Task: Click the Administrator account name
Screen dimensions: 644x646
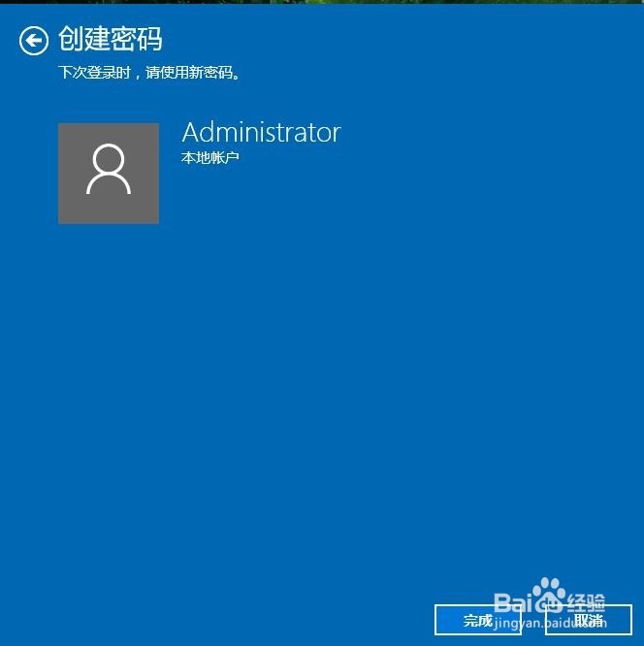Action: 262,133
